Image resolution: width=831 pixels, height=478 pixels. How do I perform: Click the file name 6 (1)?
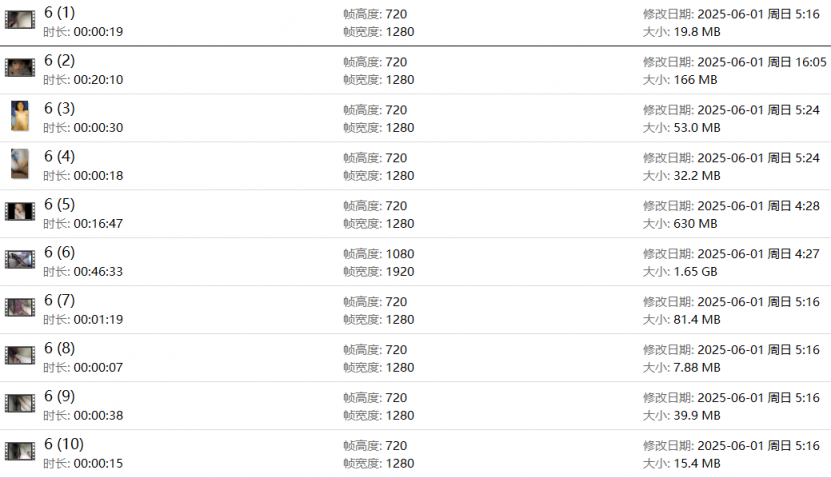click(59, 12)
